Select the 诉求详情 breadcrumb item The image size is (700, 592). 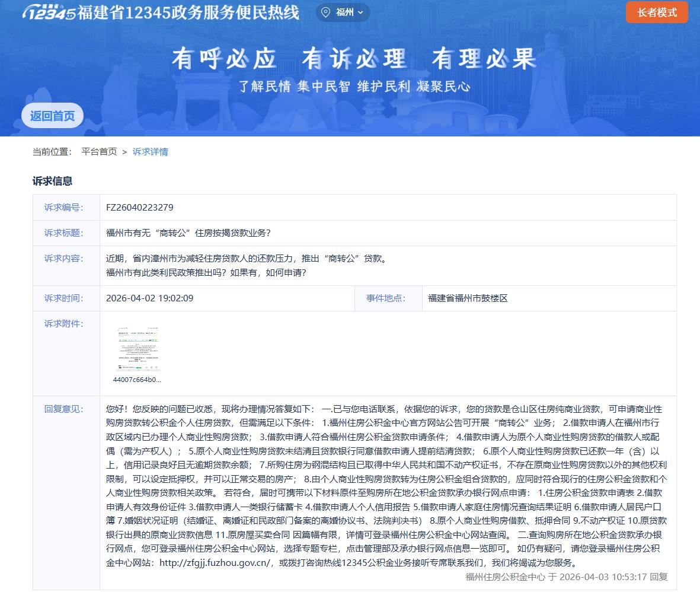click(150, 152)
